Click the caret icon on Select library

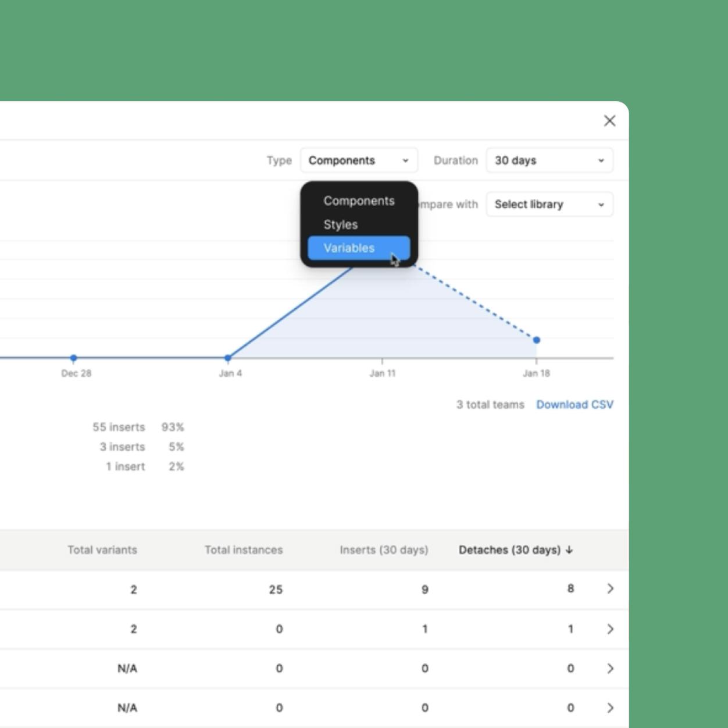point(601,204)
